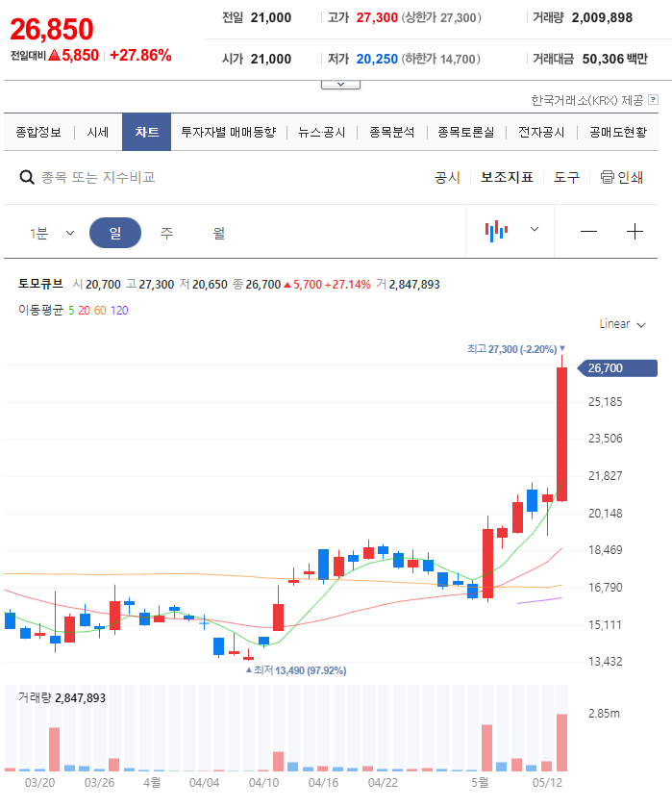Collapse the price summary panel arrow

pyautogui.click(x=340, y=85)
